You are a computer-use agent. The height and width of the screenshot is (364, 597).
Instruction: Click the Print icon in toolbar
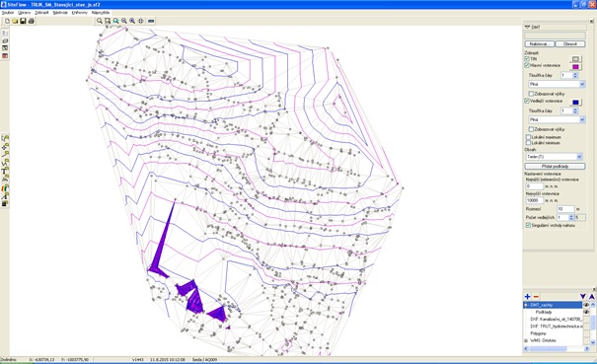(x=32, y=21)
